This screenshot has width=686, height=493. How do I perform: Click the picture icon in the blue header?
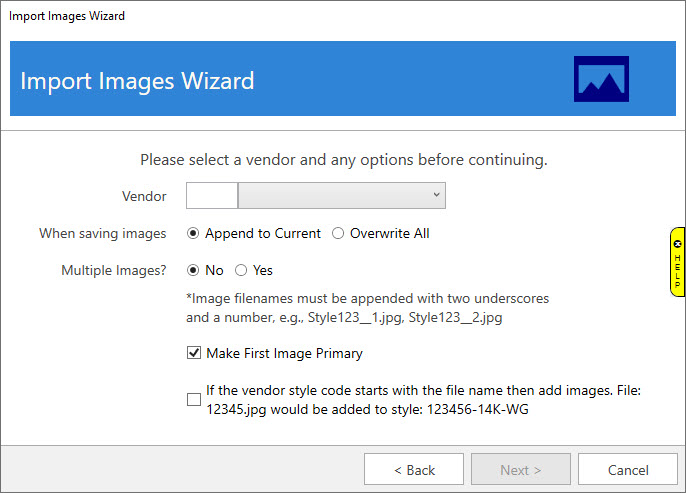tap(601, 79)
